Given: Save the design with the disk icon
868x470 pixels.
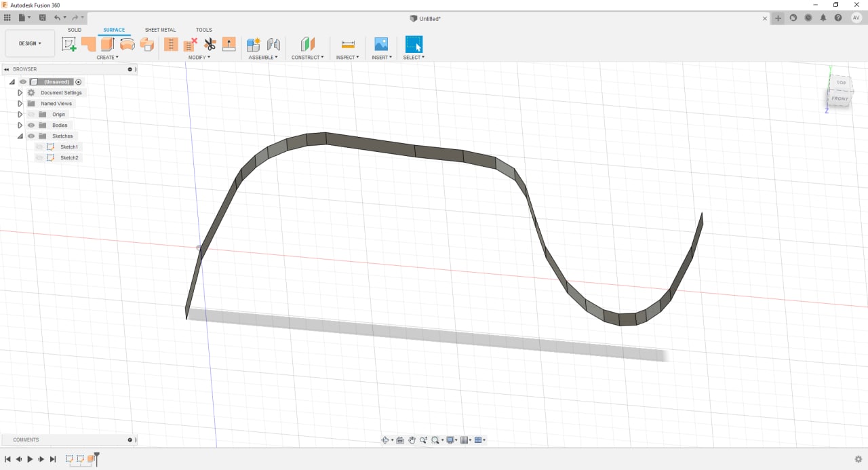Looking at the screenshot, I should (x=43, y=18).
